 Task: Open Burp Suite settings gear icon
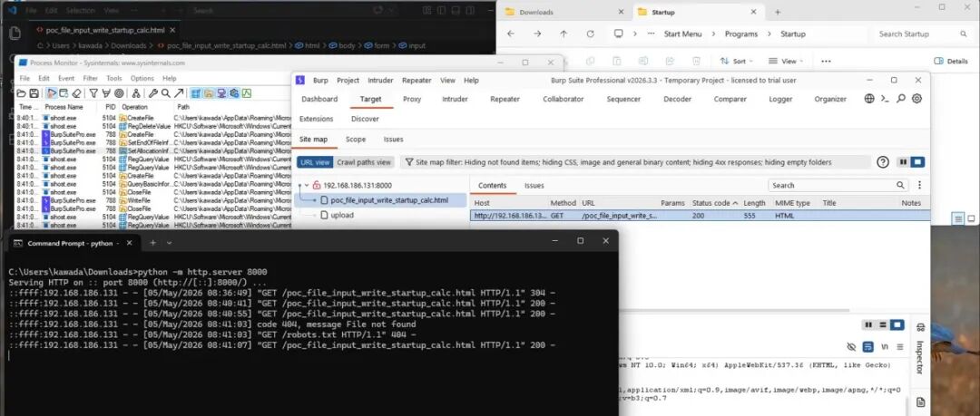(916, 99)
